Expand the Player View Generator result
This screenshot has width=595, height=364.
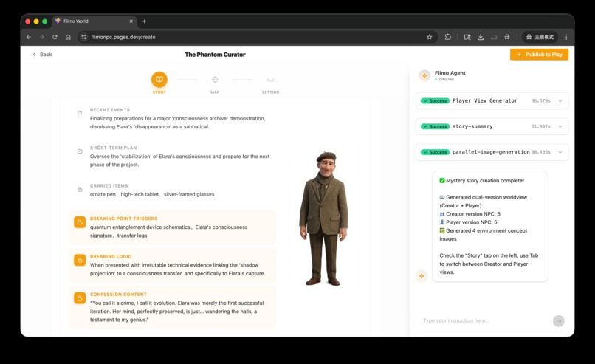pyautogui.click(x=560, y=101)
